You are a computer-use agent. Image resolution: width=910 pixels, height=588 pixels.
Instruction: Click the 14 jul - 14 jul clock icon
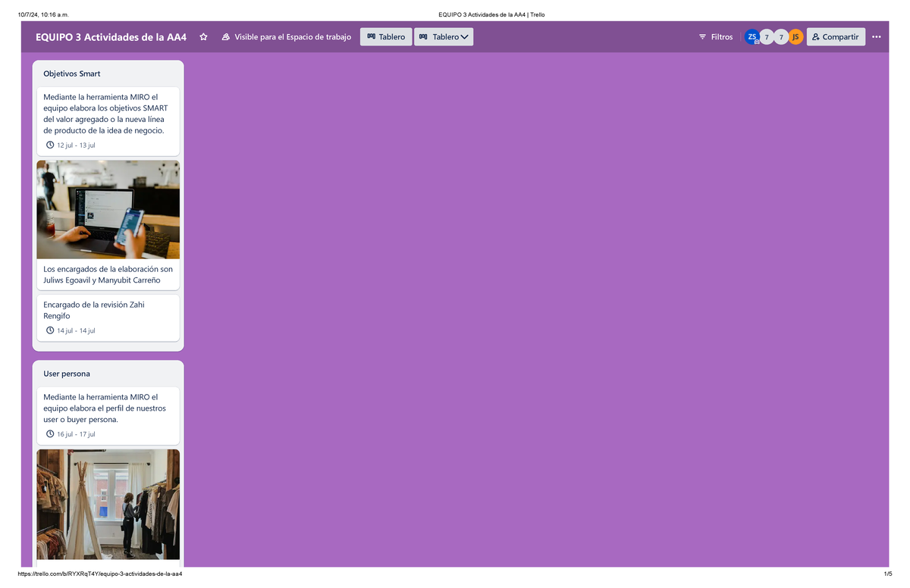click(x=50, y=330)
